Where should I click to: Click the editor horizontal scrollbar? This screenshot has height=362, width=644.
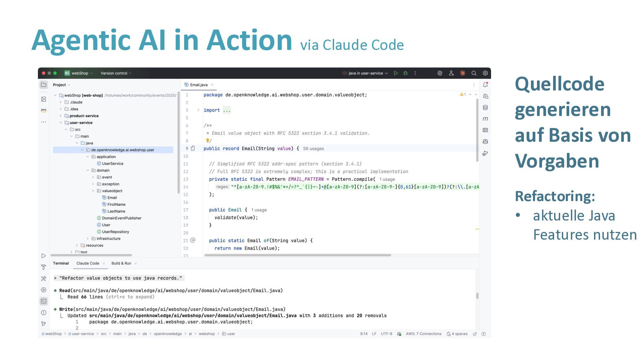tap(298, 255)
